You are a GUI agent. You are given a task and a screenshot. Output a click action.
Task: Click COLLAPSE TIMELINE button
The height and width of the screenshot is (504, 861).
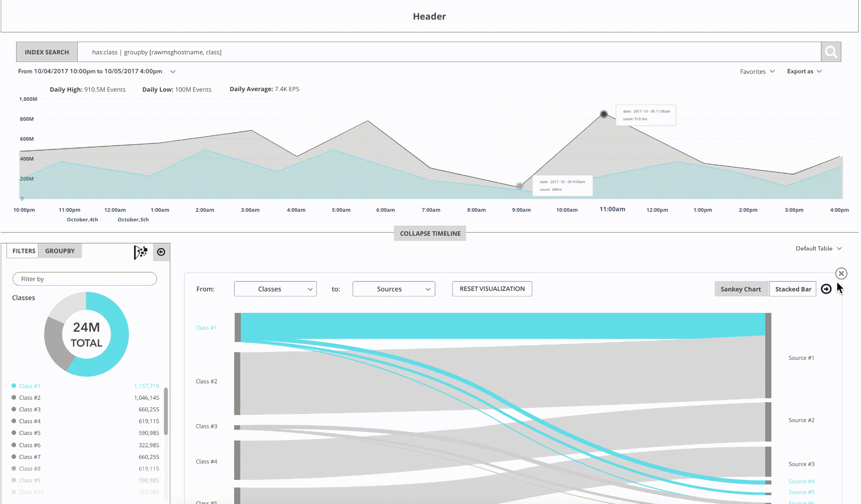[430, 233]
